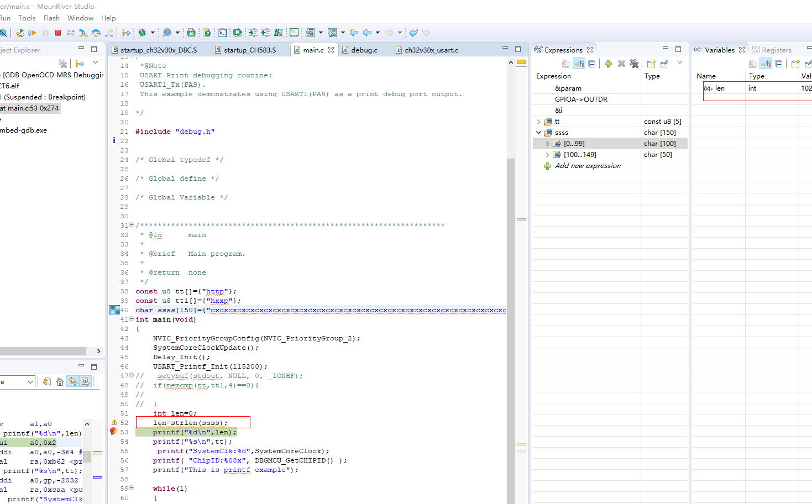Expand the [100...149] array range node
812x504 pixels.
tap(548, 155)
